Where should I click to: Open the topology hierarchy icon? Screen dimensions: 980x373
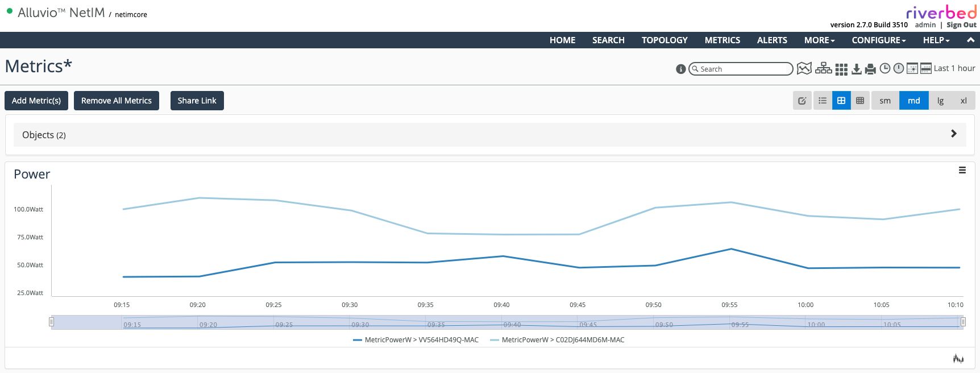[x=823, y=68]
